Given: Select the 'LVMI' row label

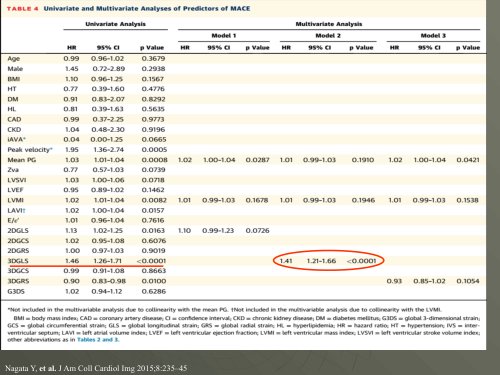Looking at the screenshot, I should coord(15,200).
